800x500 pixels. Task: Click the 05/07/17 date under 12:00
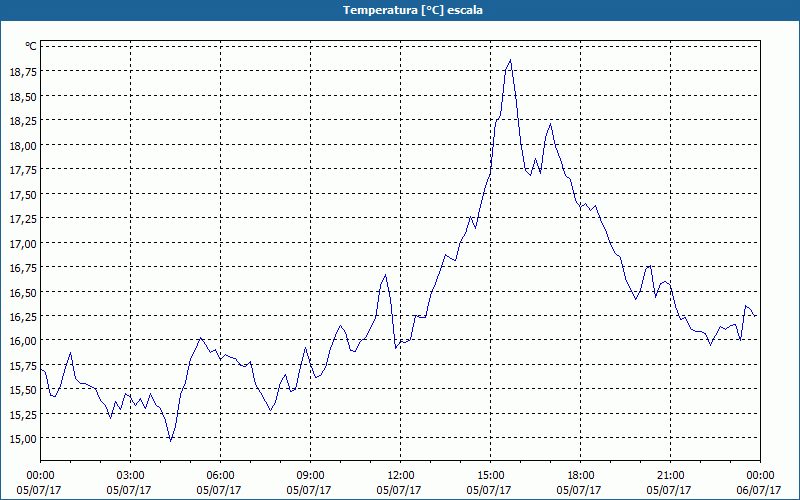tap(399, 490)
